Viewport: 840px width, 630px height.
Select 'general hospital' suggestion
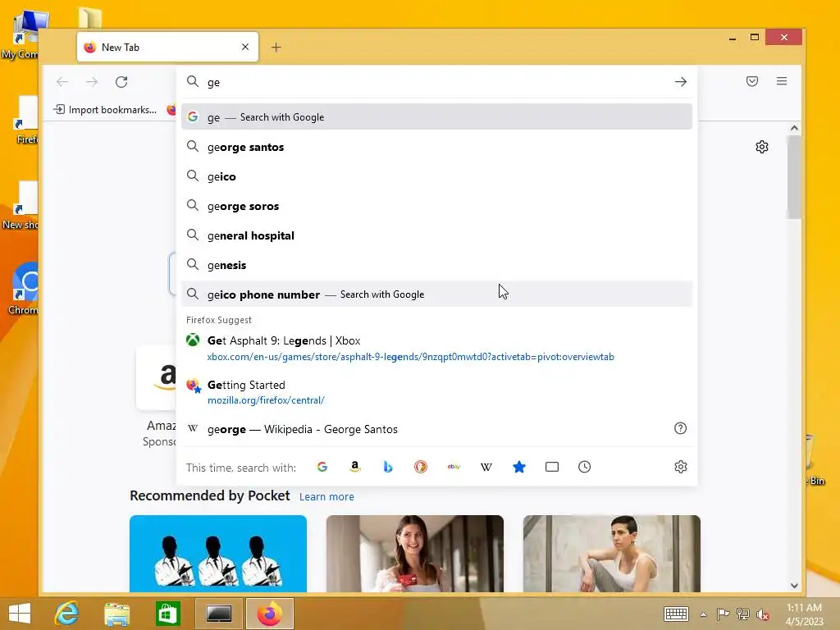[x=436, y=235]
